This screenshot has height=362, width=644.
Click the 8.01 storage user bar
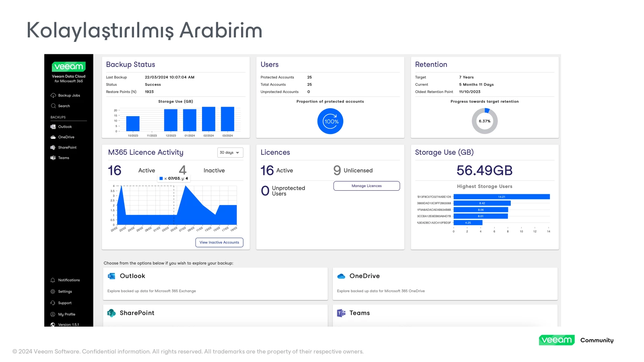click(481, 216)
